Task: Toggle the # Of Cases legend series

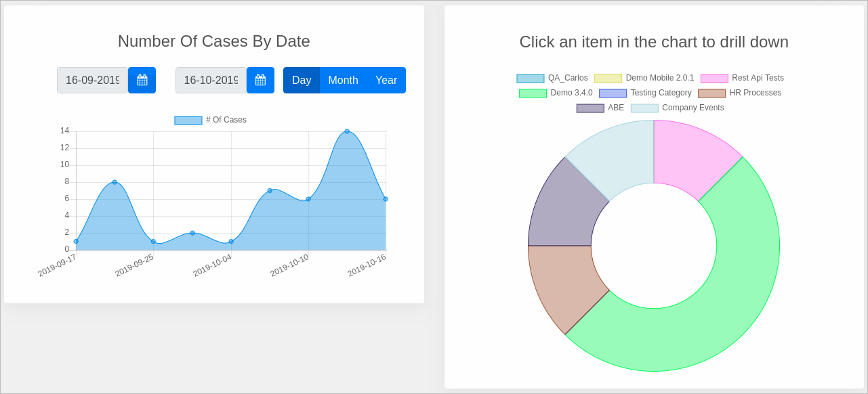Action: pyautogui.click(x=211, y=120)
